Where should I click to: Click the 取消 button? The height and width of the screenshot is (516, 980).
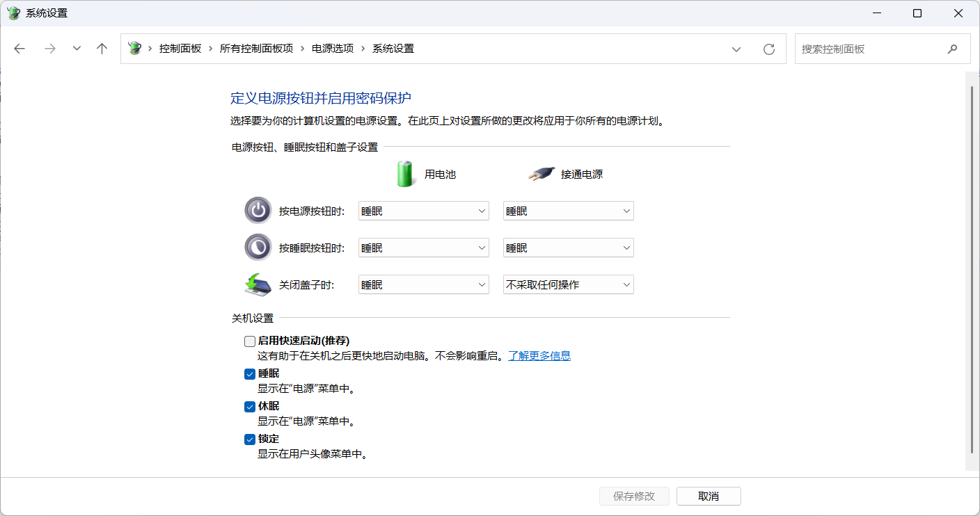(x=709, y=496)
